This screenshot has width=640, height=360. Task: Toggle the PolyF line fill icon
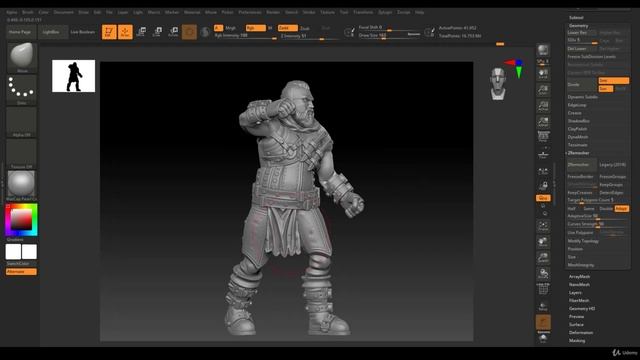tap(543, 289)
